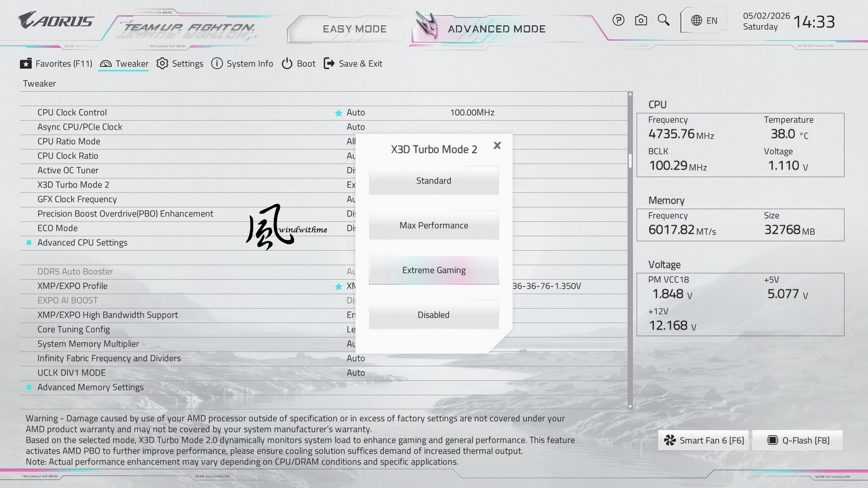Switch to the Settings tab
Viewport: 868px width, 488px height.
[180, 63]
